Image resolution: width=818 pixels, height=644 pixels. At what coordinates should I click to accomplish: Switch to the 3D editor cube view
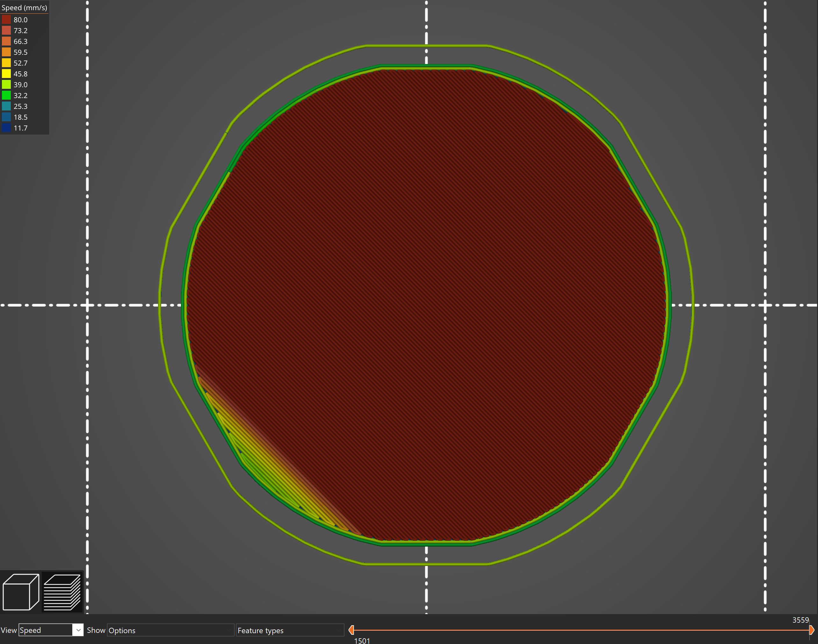(21, 591)
